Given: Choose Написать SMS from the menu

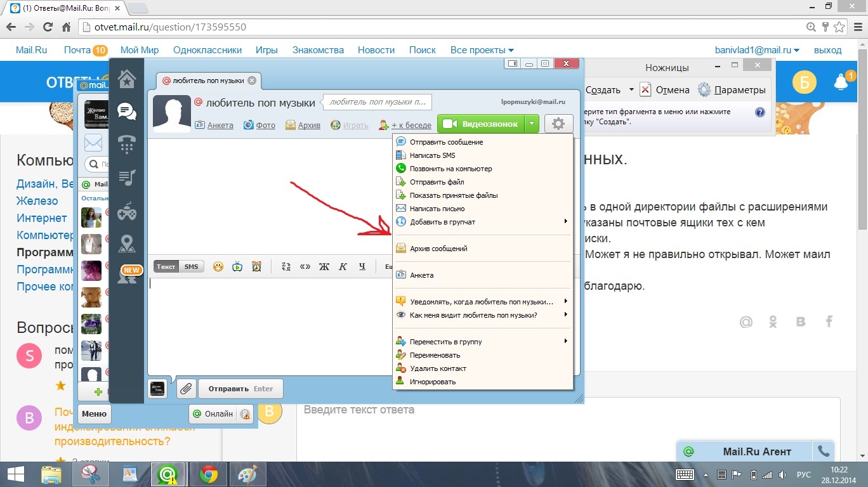Looking at the screenshot, I should (x=483, y=155).
